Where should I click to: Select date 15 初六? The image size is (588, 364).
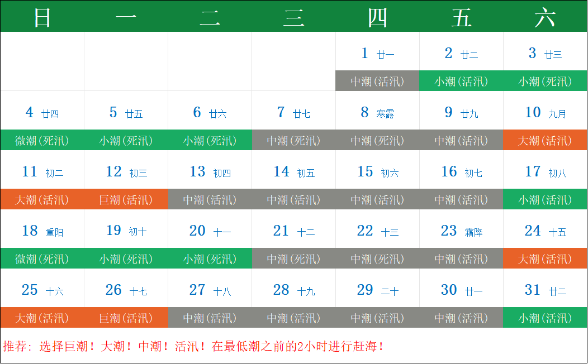pos(377,172)
